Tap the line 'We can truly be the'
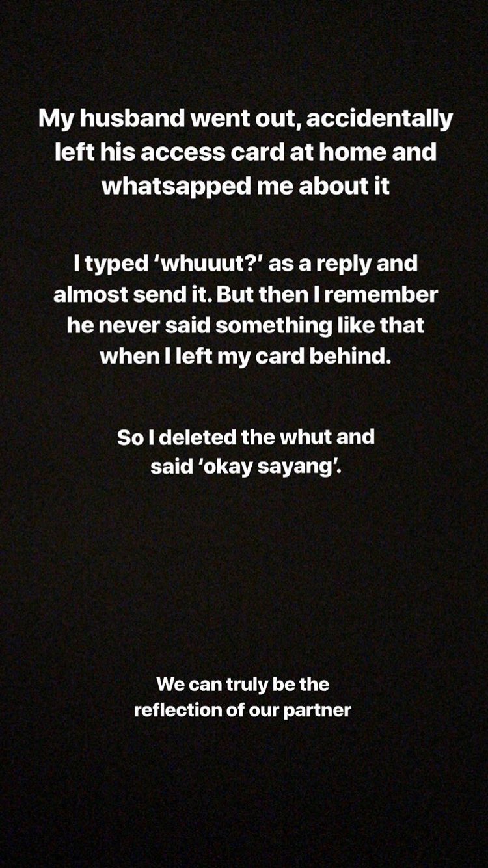488x868 pixels. click(243, 685)
